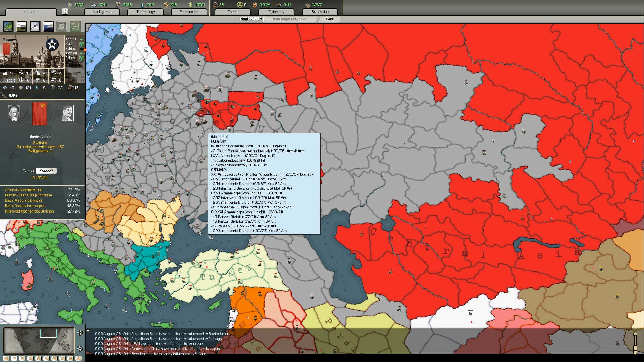Toggle the green icon next to Rzhev
The height and width of the screenshot is (362, 644).
pyautogui.click(x=82, y=58)
